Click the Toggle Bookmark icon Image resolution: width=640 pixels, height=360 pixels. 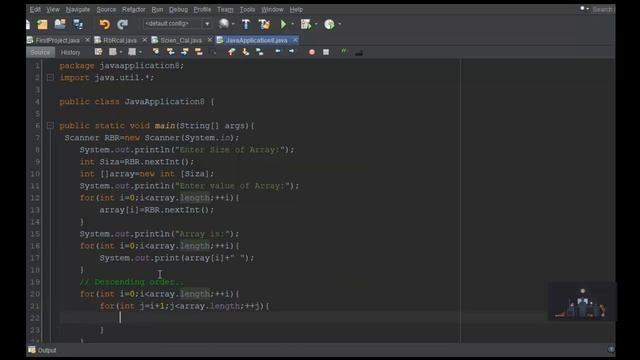click(x=260, y=52)
